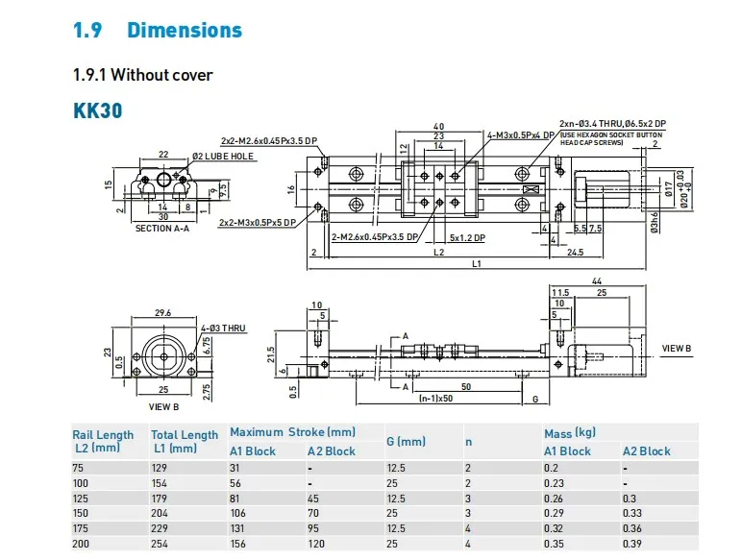Click the "1.9 Dimensions" heading
Screen dimensions: 742x560
pyautogui.click(x=158, y=30)
